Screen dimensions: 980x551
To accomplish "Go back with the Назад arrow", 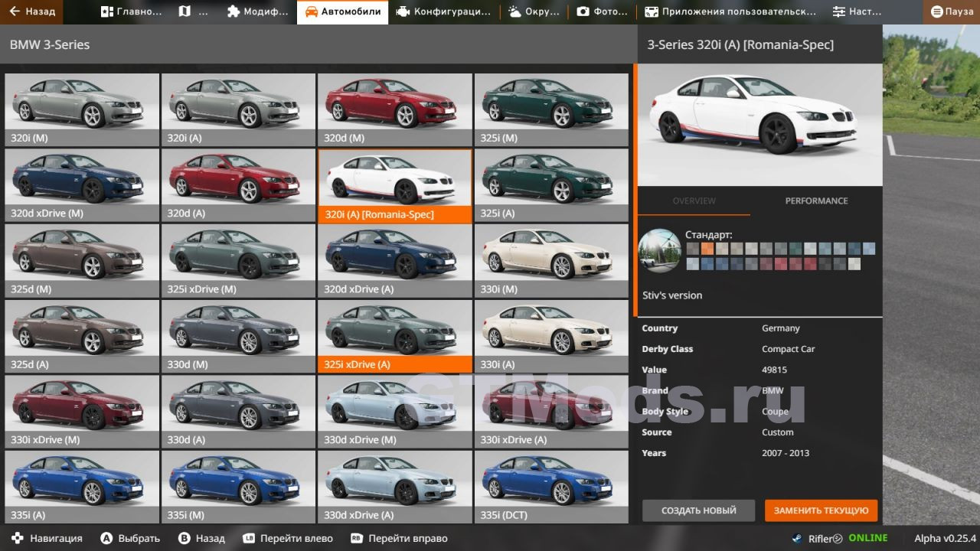I will [32, 11].
